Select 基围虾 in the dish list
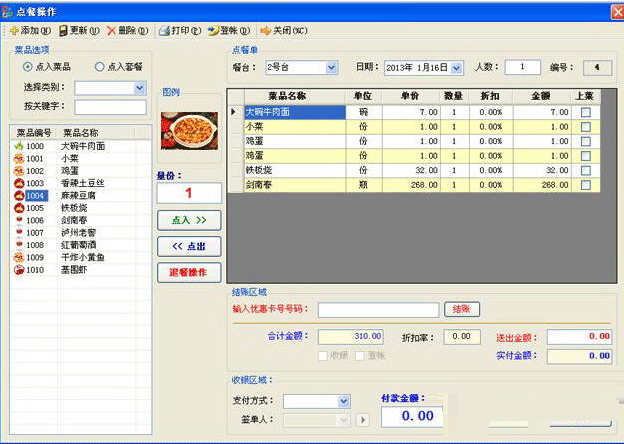 coord(74,269)
